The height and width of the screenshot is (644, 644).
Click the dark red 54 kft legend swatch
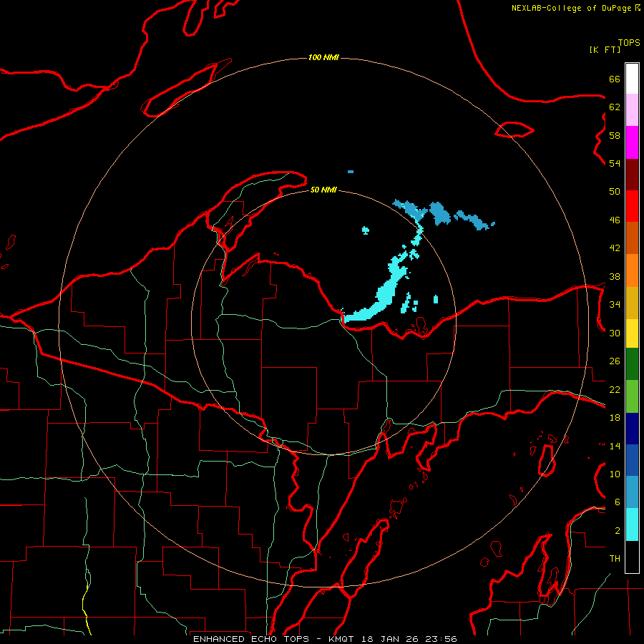point(632,175)
